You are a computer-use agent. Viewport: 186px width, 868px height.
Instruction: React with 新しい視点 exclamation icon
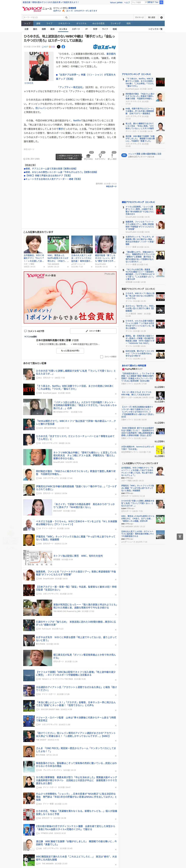(112, 155)
